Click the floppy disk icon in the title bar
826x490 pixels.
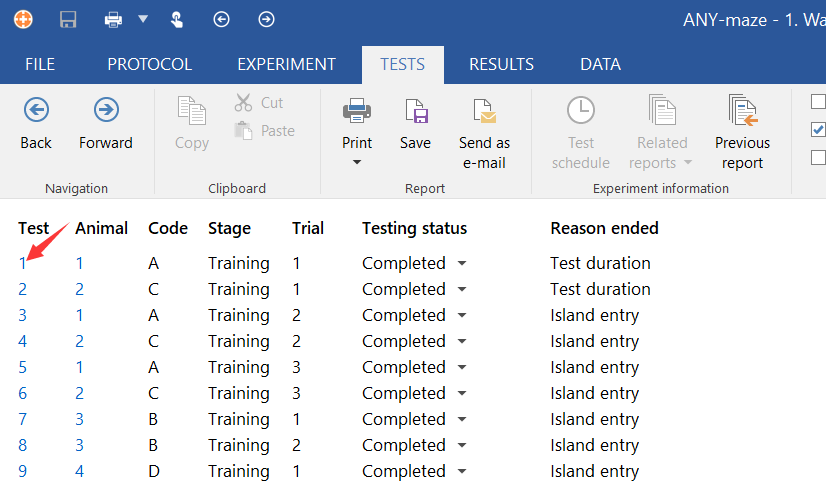coord(68,19)
